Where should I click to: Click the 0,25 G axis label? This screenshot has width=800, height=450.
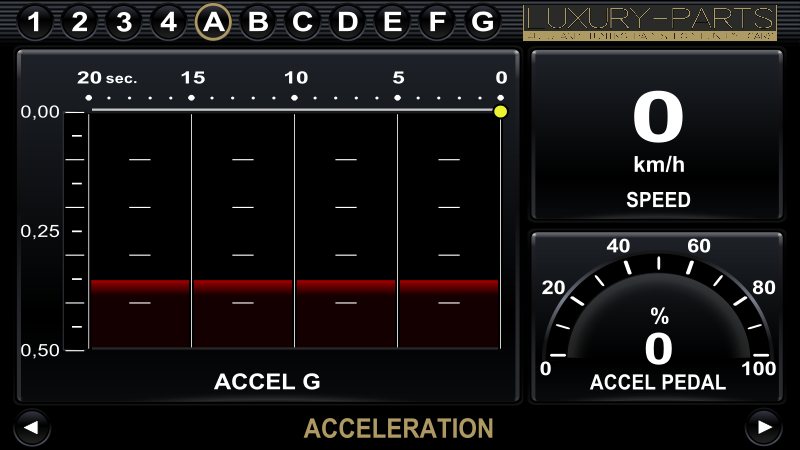coord(40,231)
